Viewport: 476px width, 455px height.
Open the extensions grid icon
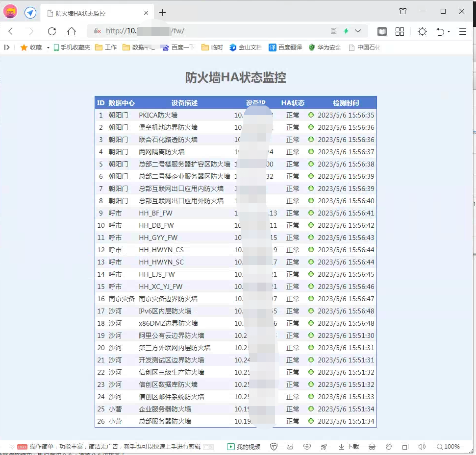click(x=400, y=31)
